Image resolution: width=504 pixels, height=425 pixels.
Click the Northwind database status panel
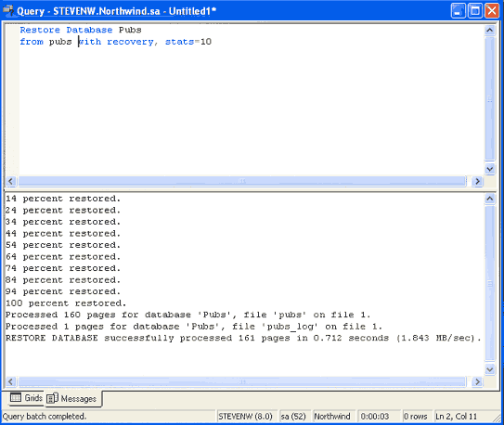333,417
